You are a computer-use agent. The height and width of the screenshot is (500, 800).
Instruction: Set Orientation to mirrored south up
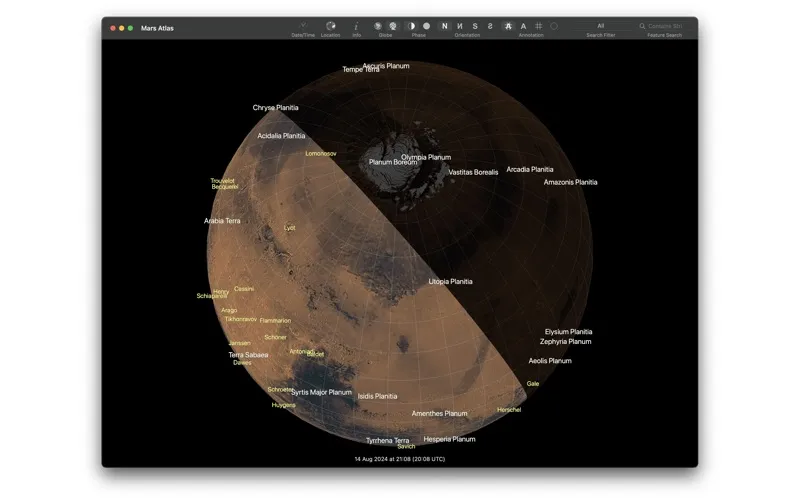pos(490,26)
